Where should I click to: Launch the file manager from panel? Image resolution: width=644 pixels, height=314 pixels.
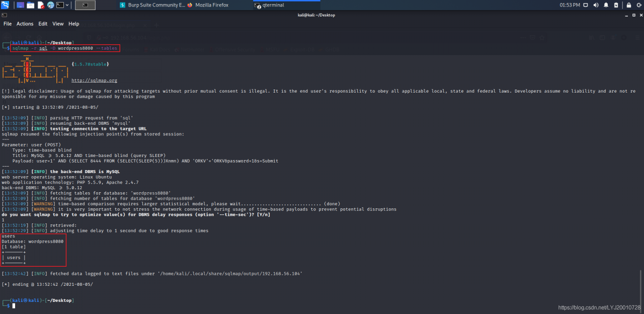31,5
